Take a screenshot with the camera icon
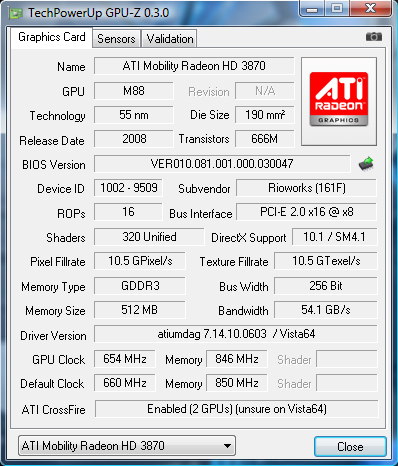Image resolution: width=398 pixels, height=466 pixels. click(x=374, y=37)
